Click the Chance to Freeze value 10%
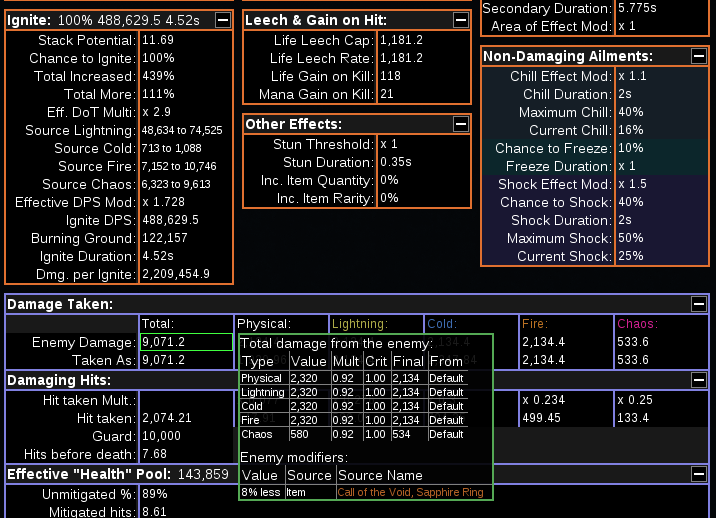Viewport: 716px width, 518px height. [x=631, y=148]
